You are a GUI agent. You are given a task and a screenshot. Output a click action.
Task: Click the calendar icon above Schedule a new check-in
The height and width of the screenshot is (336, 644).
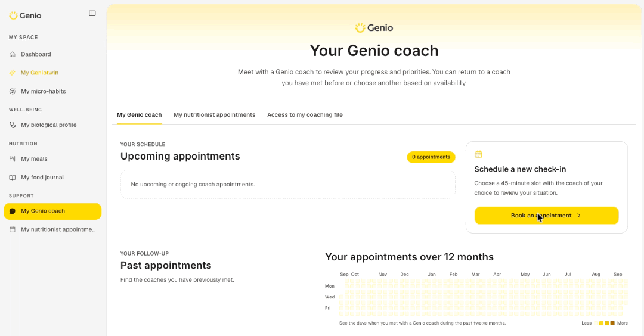[478, 154]
